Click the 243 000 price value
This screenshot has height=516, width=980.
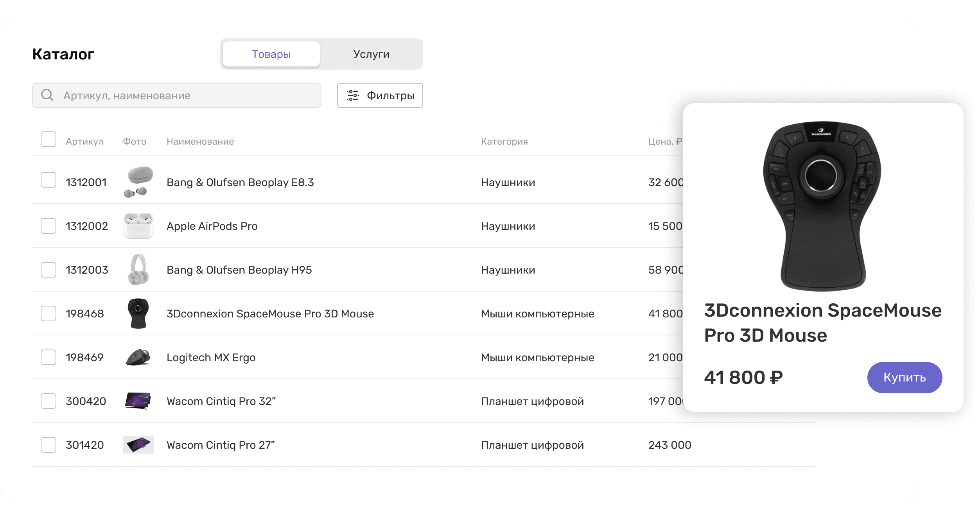pyautogui.click(x=670, y=445)
